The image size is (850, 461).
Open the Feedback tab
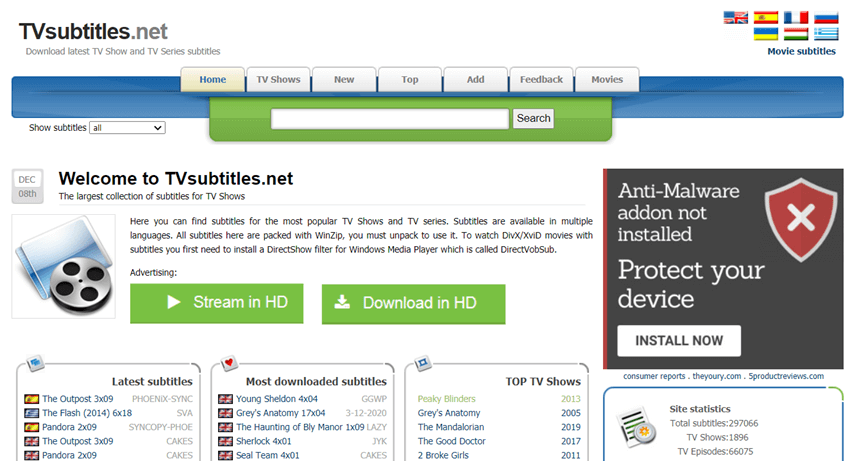click(x=541, y=80)
